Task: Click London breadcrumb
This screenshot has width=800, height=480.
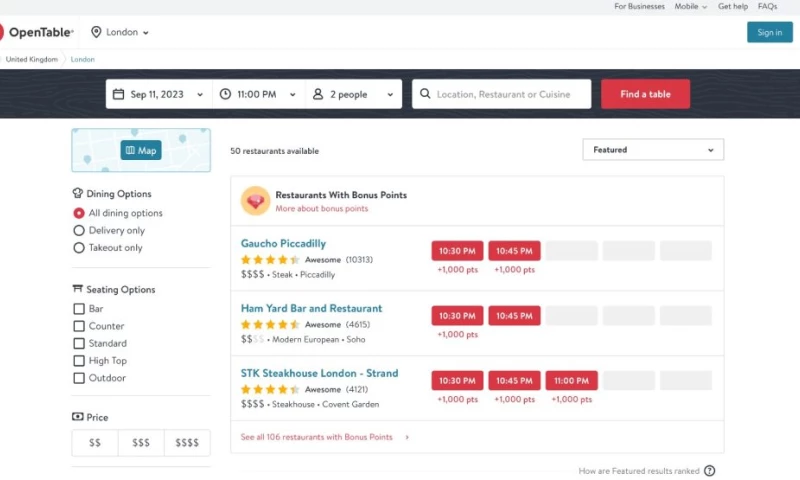Action: pos(83,59)
